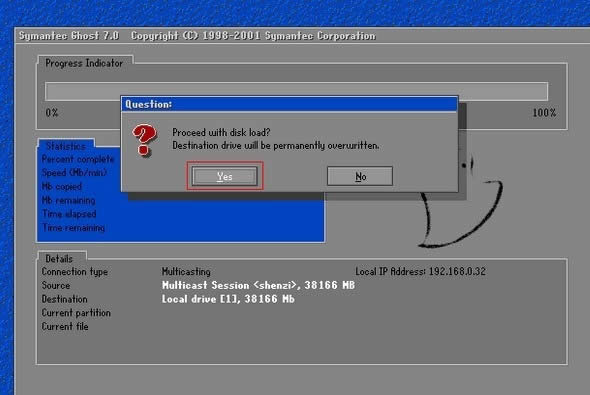Image resolution: width=590 pixels, height=395 pixels.
Task: Confirm disk load with Yes button
Action: pos(225,176)
